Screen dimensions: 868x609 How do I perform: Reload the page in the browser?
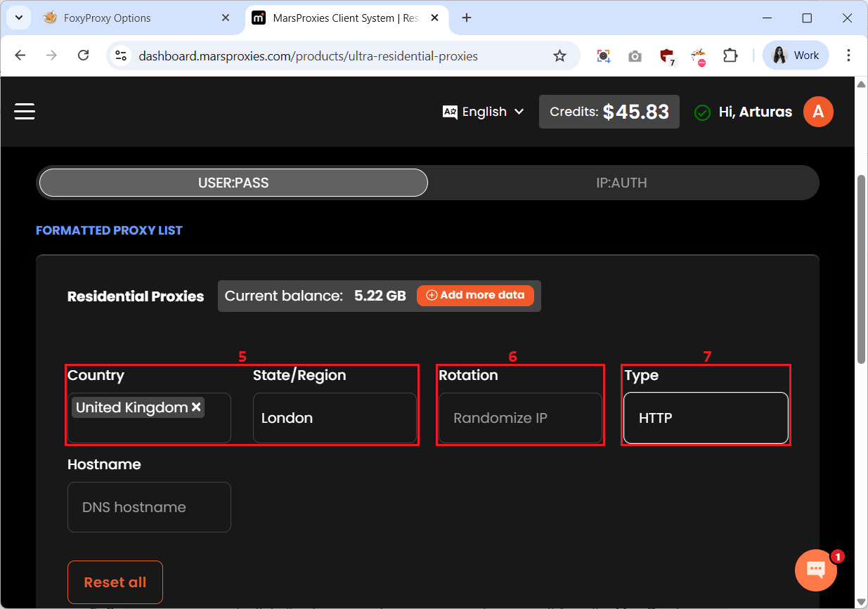click(x=83, y=56)
